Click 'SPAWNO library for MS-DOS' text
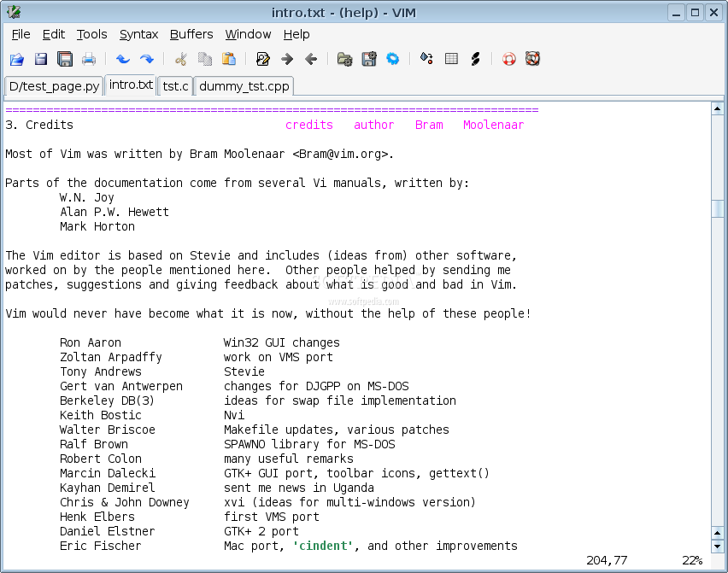Viewport: 728px width, 573px height. 309,445
